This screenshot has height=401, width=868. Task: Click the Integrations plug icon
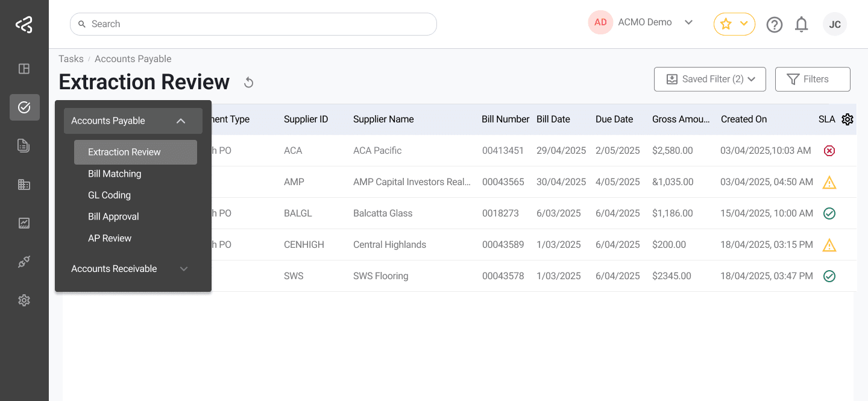(x=24, y=261)
